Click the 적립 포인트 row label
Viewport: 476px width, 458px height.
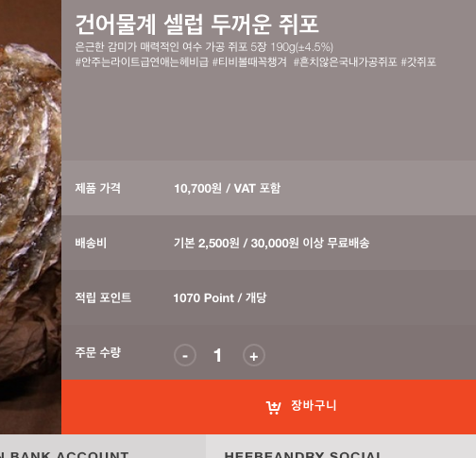[103, 297]
